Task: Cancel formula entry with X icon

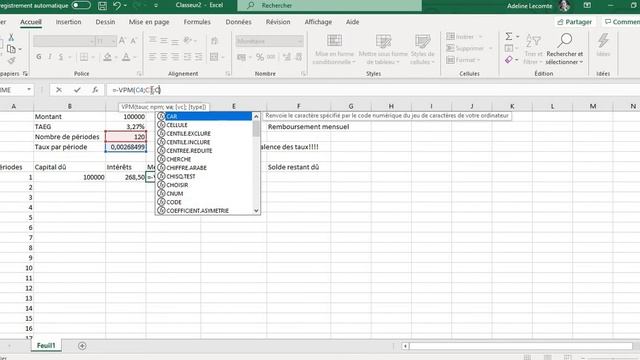Action: tap(59, 90)
